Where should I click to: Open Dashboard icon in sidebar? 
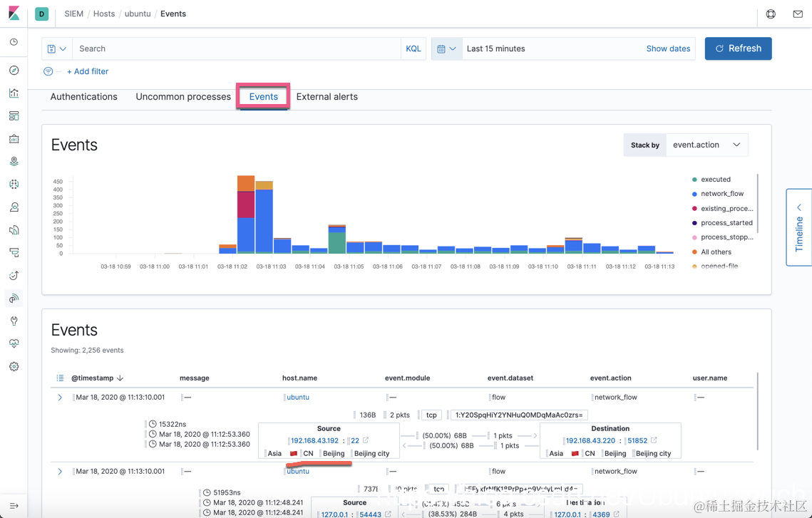(x=14, y=116)
